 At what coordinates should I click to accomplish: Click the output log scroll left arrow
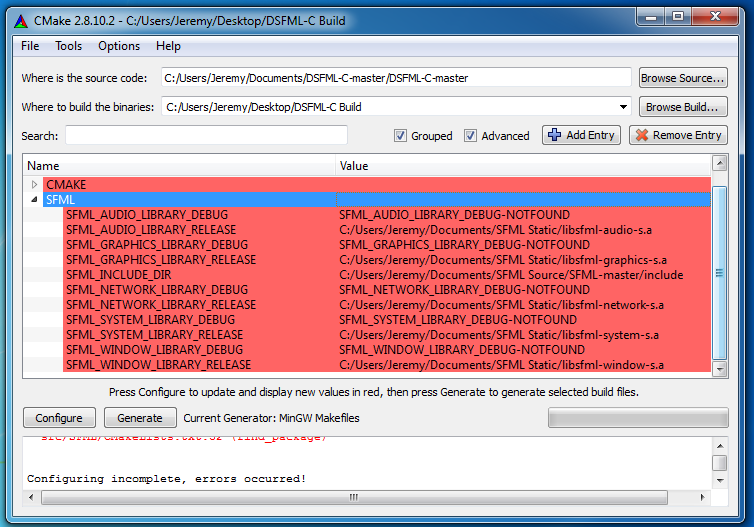point(31,497)
